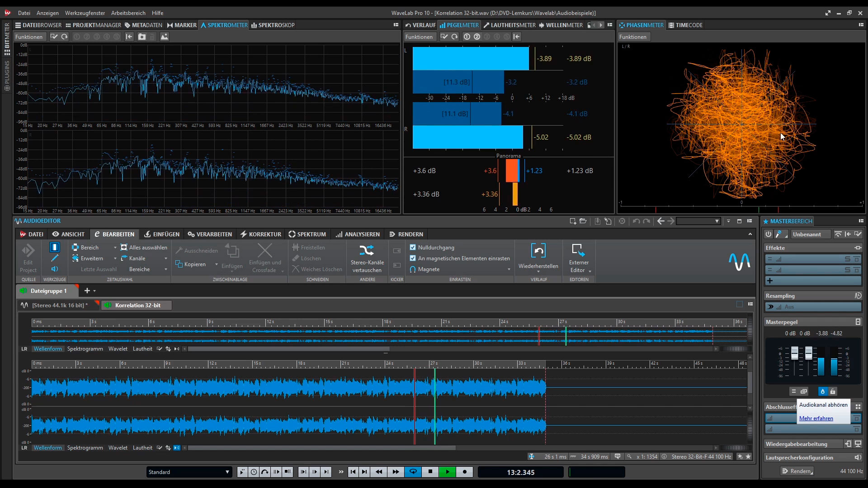Image resolution: width=868 pixels, height=488 pixels.
Task: Toggle the monitor check icon in Pegelmeter toolbar
Action: pyautogui.click(x=444, y=37)
